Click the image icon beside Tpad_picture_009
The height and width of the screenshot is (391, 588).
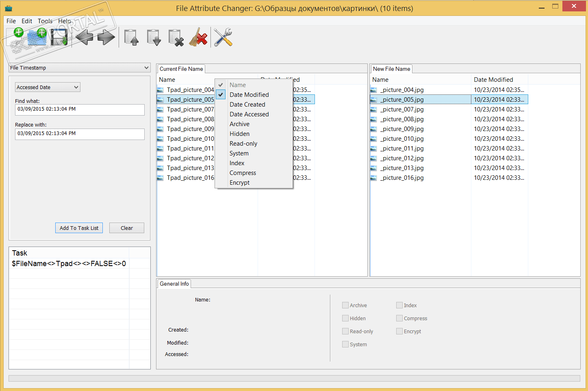pos(161,129)
